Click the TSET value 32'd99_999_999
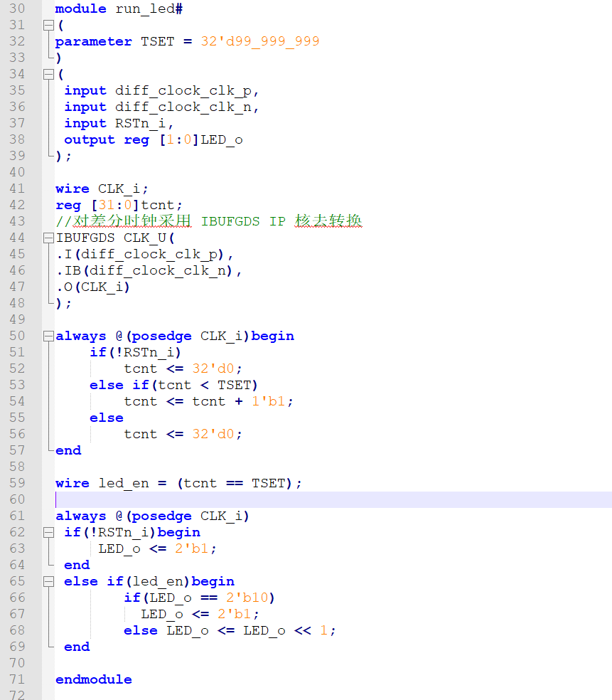The image size is (612, 700). tap(259, 41)
